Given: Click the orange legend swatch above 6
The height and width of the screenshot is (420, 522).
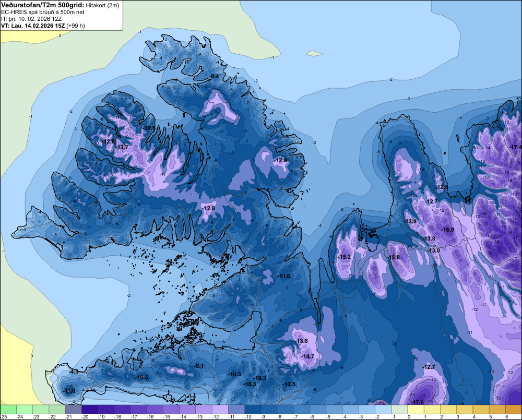Looking at the screenshot, I should pos(514,410).
